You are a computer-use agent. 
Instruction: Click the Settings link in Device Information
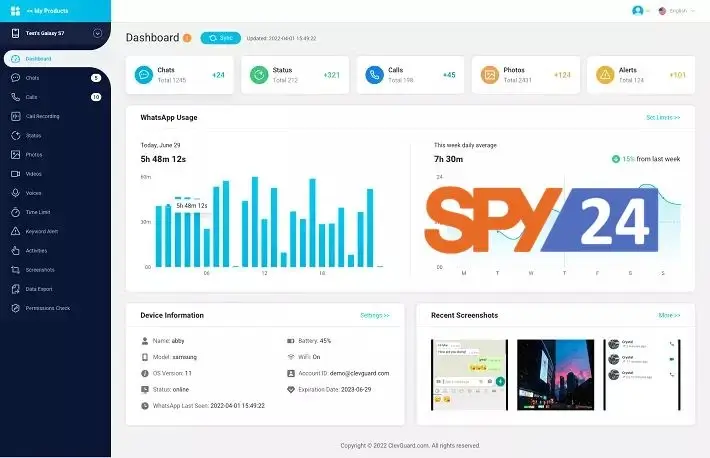coord(375,315)
